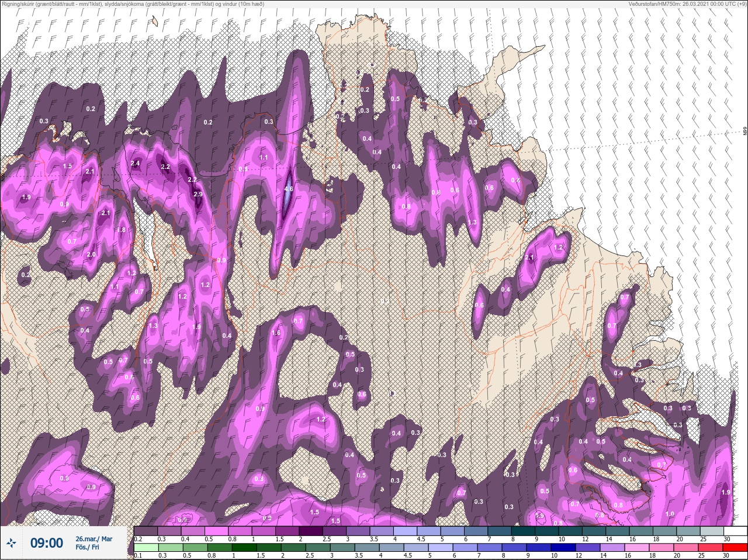Click the date text '26.mar./ Mar'
748x560 pixels.
[x=94, y=538]
